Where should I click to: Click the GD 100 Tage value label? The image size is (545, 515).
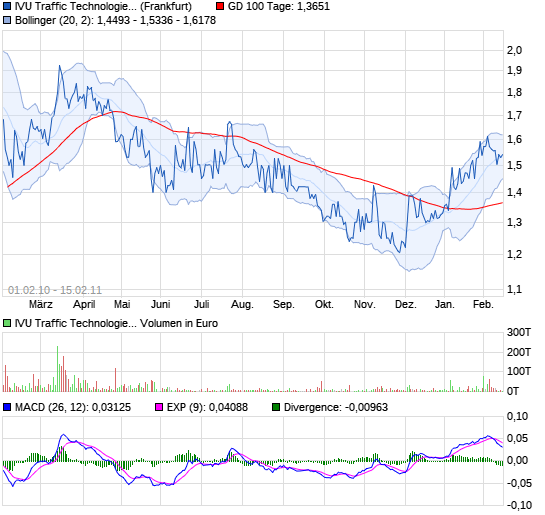pos(279,7)
